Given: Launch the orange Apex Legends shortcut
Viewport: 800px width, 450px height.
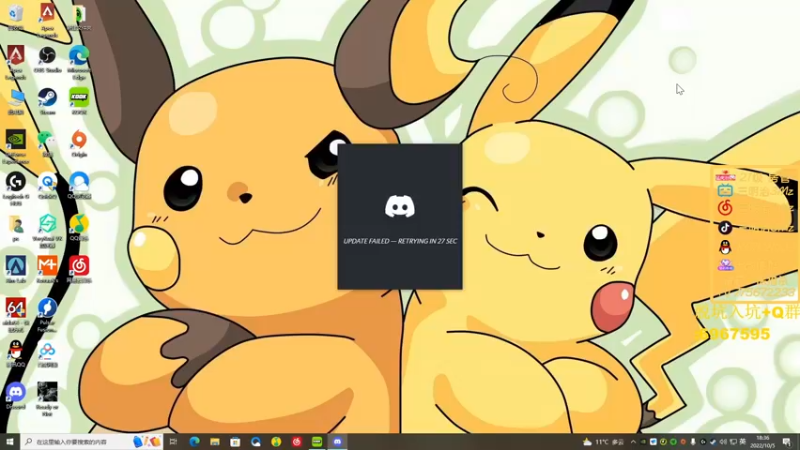Looking at the screenshot, I should (x=47, y=19).
